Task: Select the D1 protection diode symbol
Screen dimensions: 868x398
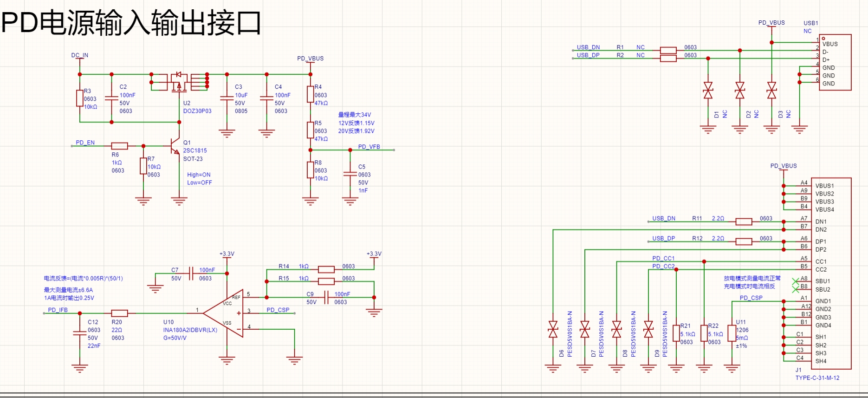Action: [708, 90]
